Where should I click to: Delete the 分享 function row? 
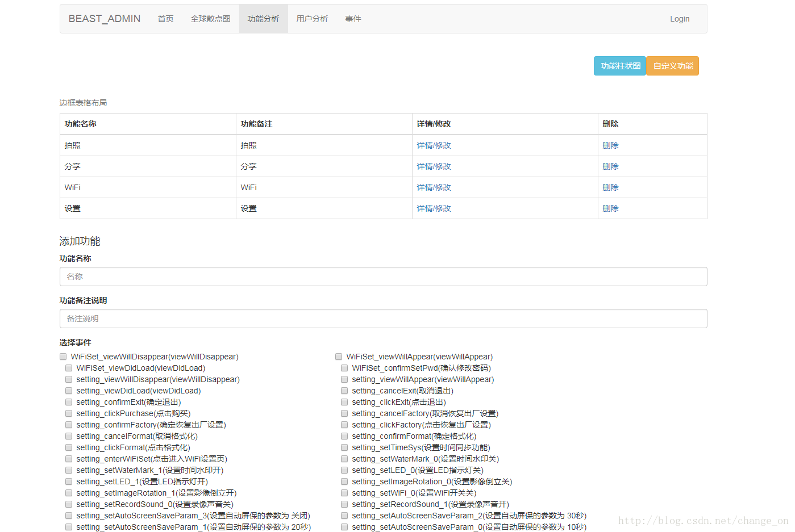point(611,166)
